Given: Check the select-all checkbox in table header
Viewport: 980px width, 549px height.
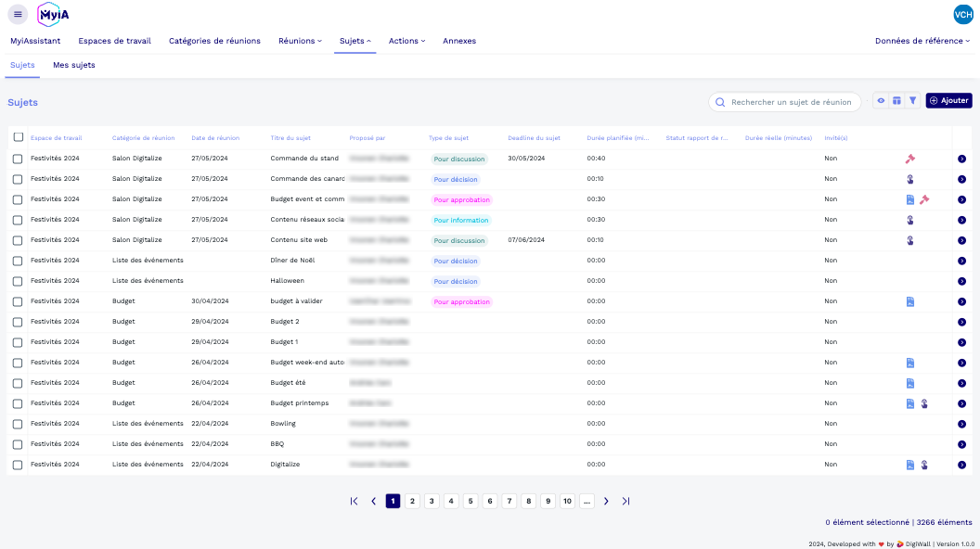Looking at the screenshot, I should click(18, 137).
